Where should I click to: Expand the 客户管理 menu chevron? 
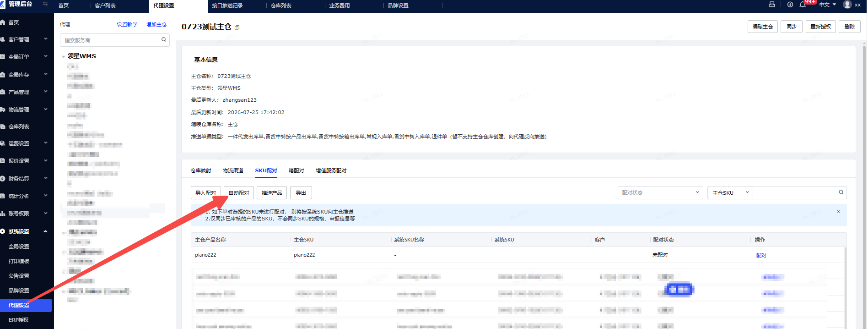[x=45, y=39]
